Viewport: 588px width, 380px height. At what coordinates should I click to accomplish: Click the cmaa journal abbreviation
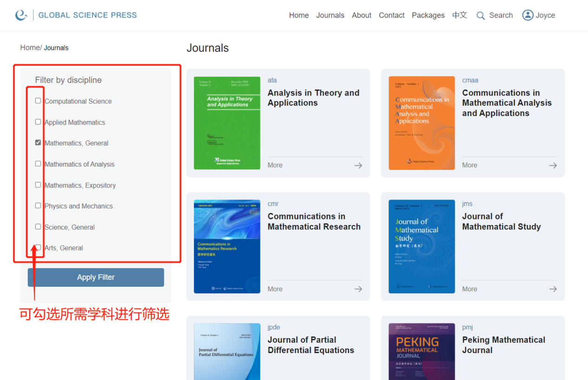pyautogui.click(x=470, y=80)
